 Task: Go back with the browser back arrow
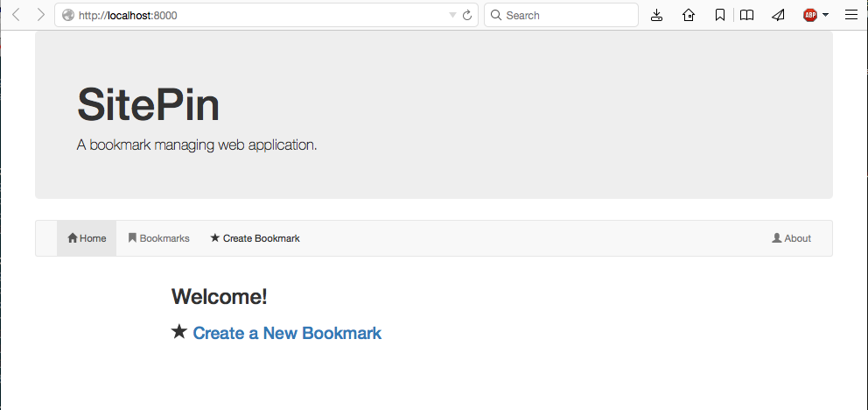coord(16,15)
